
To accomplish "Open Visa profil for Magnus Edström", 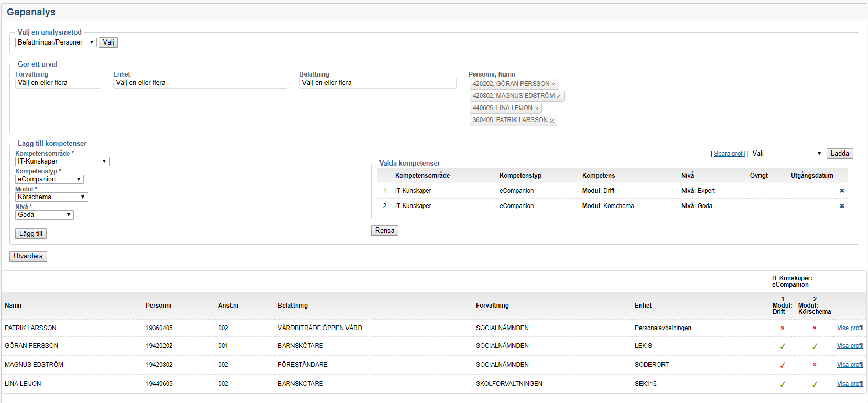I will pyautogui.click(x=850, y=365).
